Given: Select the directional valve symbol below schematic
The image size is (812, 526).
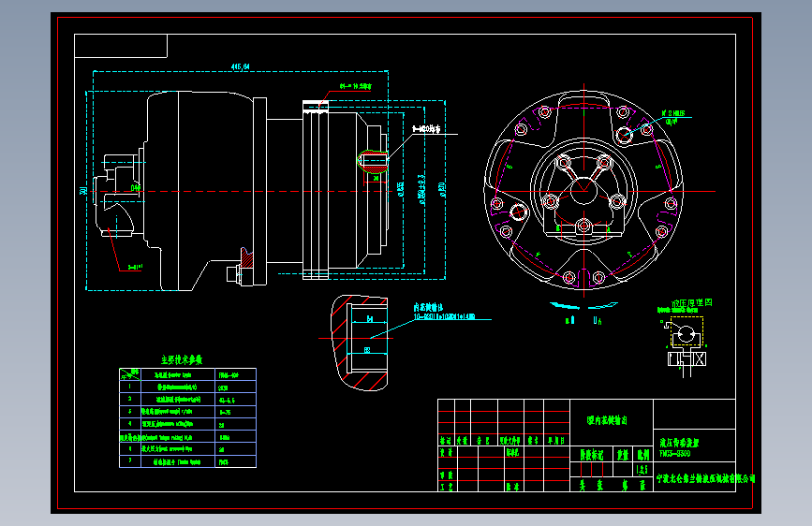Looking at the screenshot, I should click(687, 358).
